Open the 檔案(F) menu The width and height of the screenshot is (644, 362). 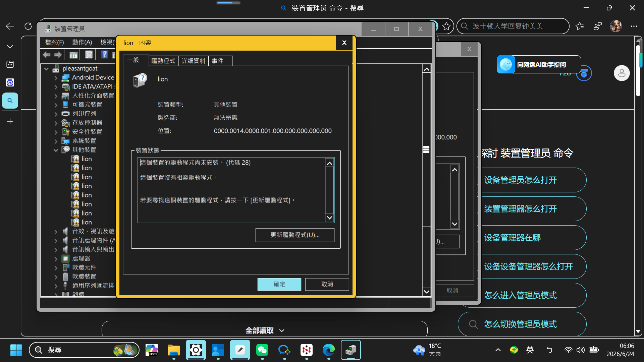point(54,42)
